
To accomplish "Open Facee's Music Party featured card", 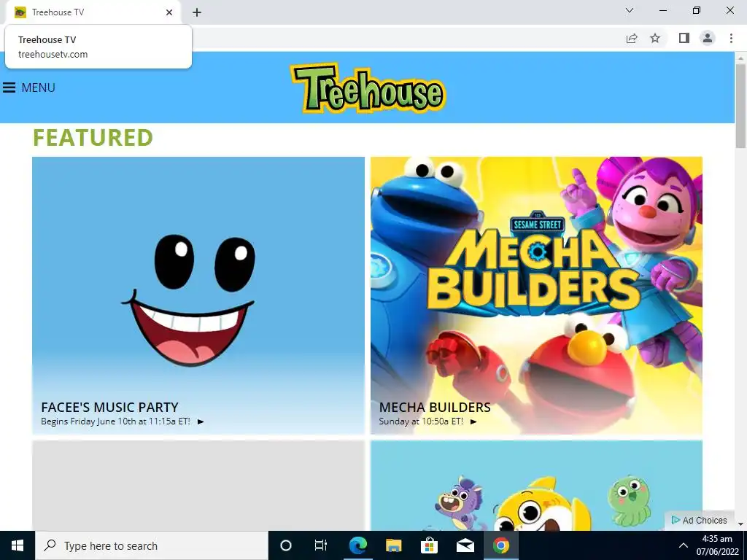I will (198, 295).
